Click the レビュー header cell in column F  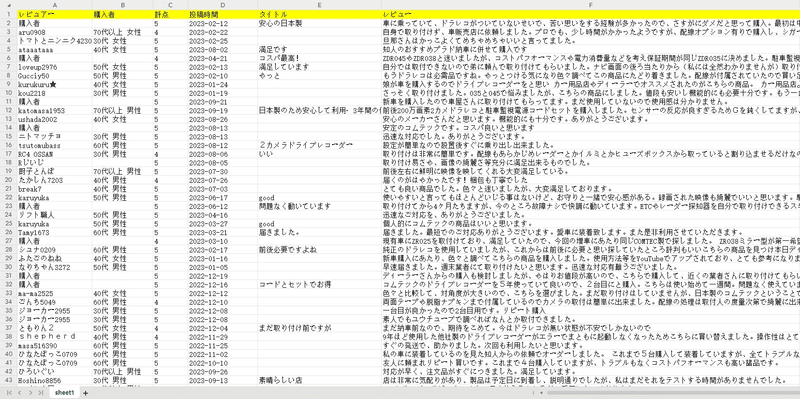[590, 15]
